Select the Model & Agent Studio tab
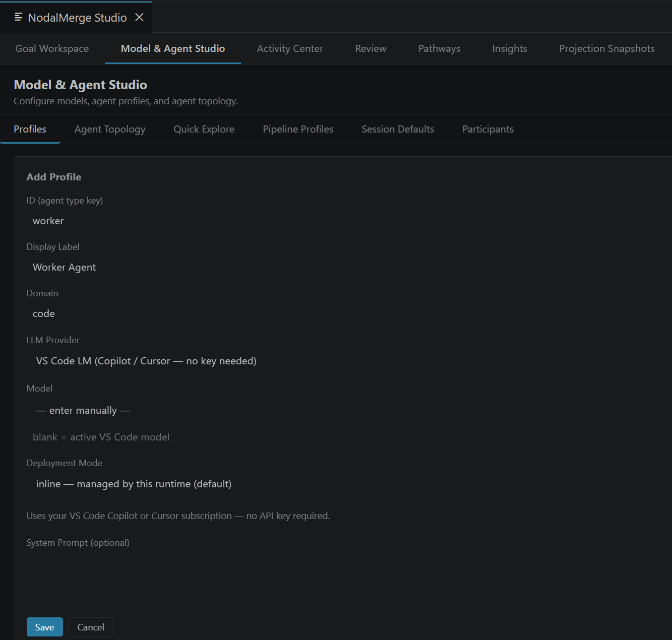Image resolution: width=672 pixels, height=640 pixels. click(173, 48)
